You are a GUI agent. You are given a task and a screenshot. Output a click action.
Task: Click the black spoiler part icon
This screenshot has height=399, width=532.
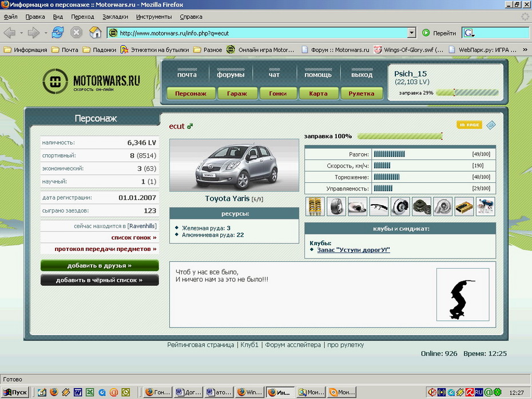tap(379, 206)
